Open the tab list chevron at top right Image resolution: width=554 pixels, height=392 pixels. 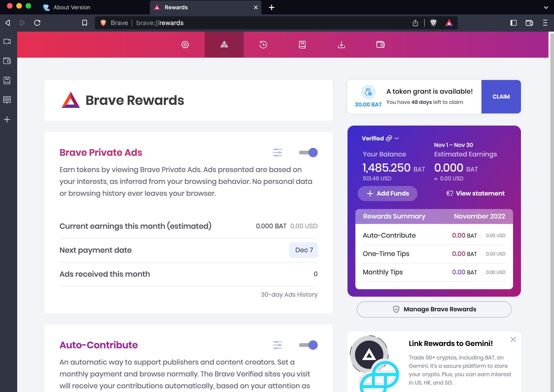point(546,7)
